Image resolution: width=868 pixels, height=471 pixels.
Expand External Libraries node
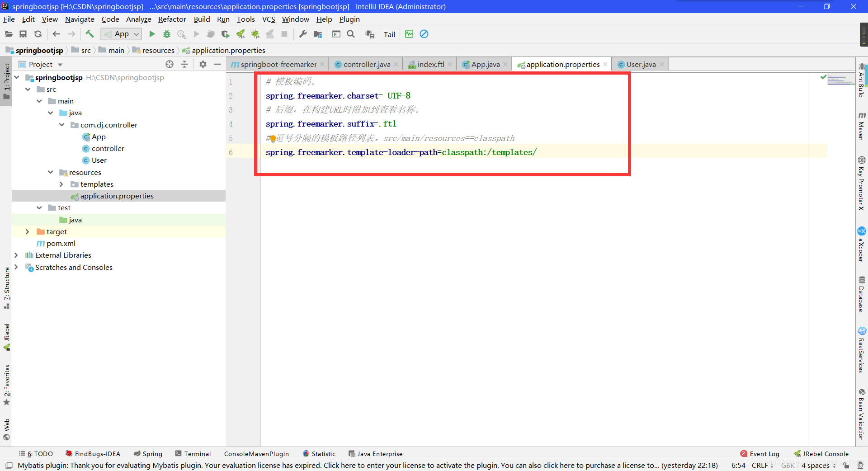pos(16,255)
